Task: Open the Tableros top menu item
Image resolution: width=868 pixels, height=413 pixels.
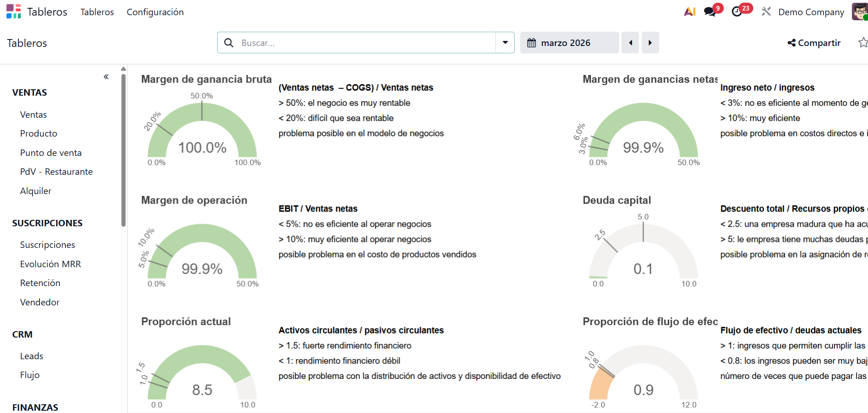Action: click(x=97, y=12)
